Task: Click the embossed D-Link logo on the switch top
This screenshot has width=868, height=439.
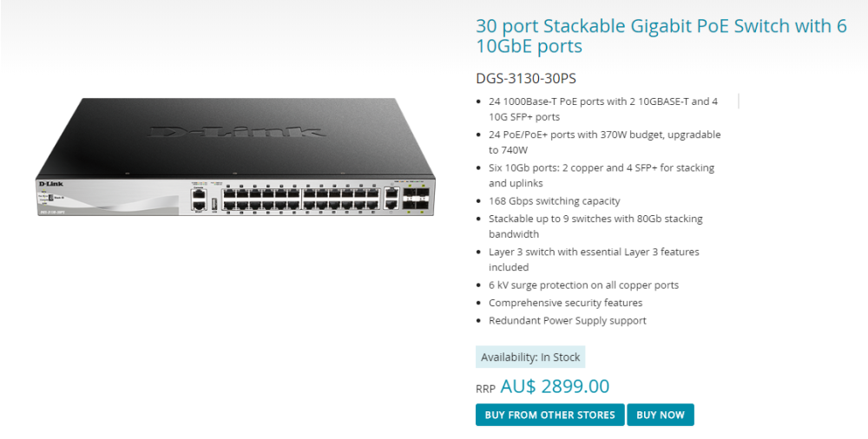Action: (235, 132)
